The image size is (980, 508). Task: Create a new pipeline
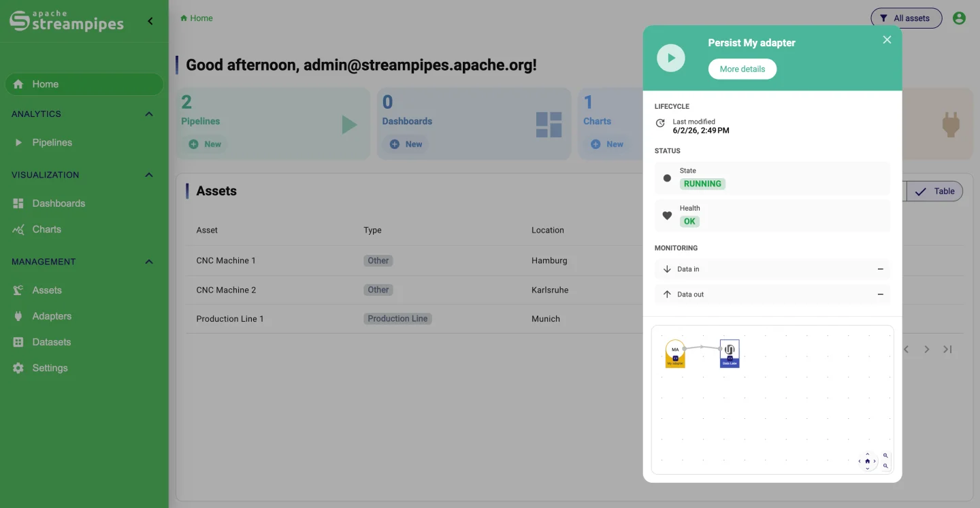click(x=205, y=144)
